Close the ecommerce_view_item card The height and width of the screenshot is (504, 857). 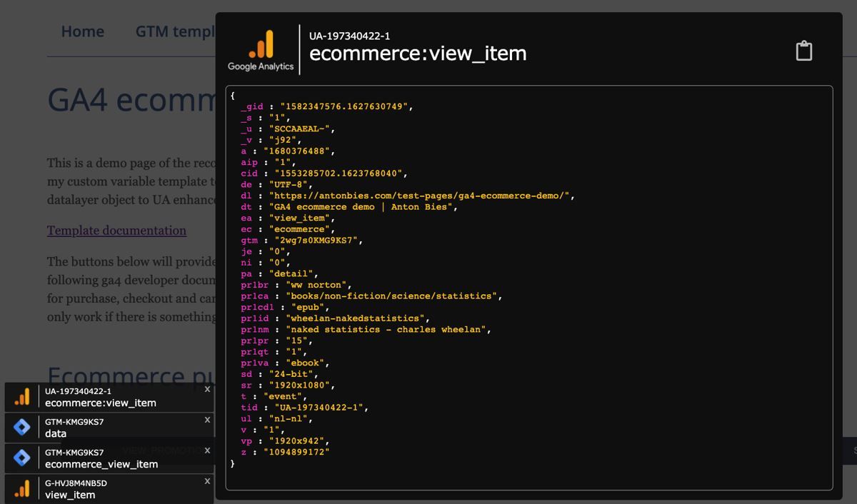207,450
